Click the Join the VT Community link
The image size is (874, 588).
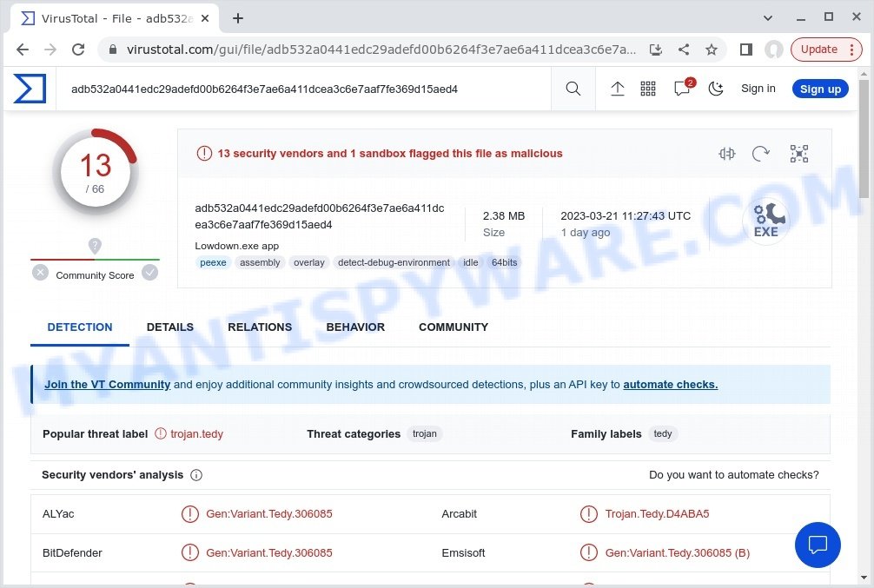(108, 385)
